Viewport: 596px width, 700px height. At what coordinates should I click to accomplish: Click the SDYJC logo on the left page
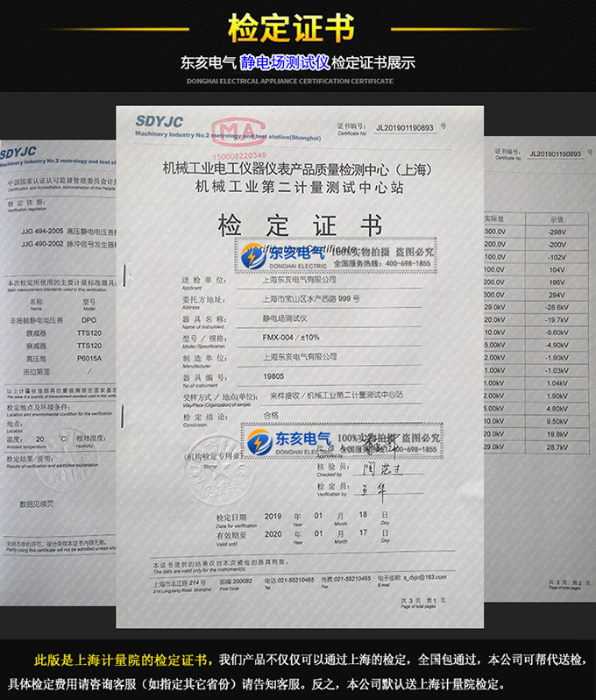click(18, 153)
